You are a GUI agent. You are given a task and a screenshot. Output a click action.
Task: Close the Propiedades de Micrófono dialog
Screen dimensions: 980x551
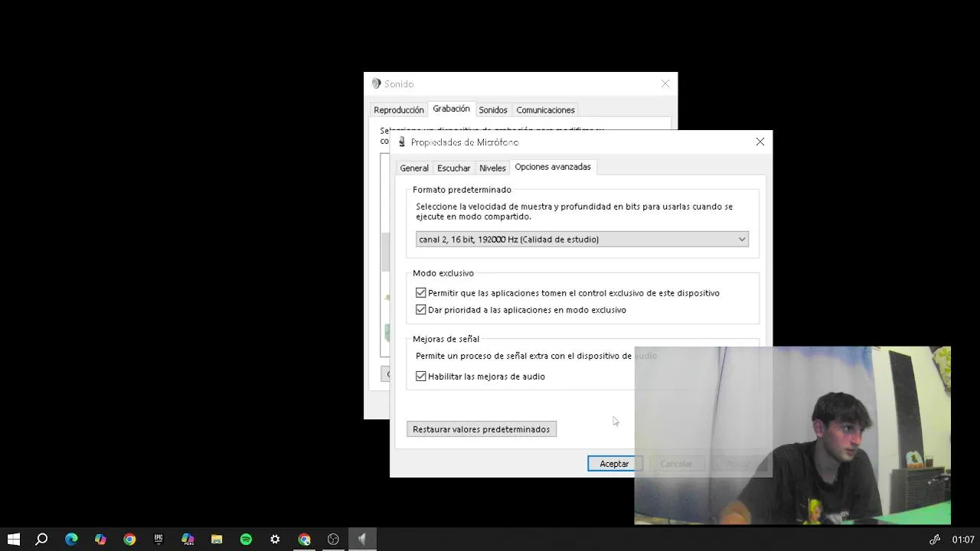(x=760, y=142)
